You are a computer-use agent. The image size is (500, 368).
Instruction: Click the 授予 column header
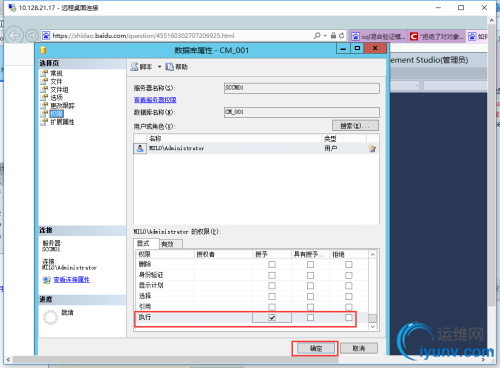click(x=272, y=255)
